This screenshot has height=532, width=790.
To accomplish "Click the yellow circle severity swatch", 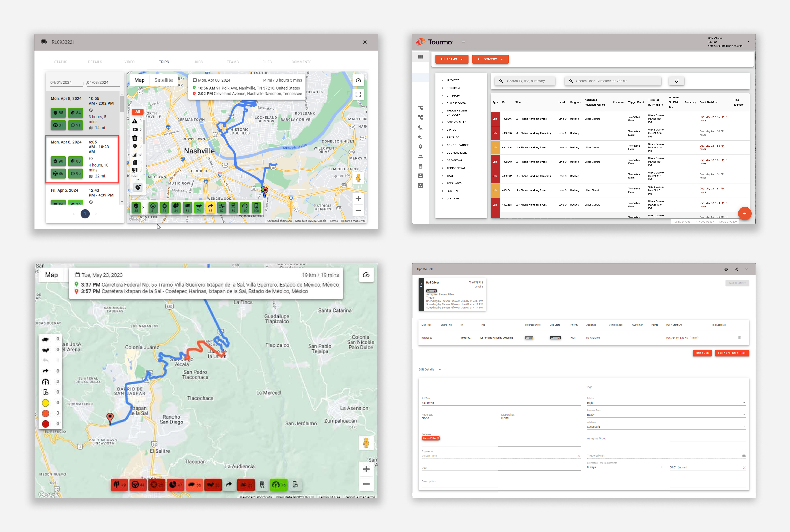I will coord(46,403).
